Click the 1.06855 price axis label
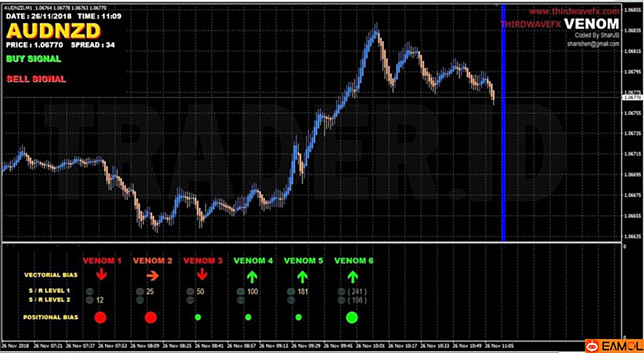Image resolution: width=644 pixels, height=353 pixels. pyautogui.click(x=632, y=10)
